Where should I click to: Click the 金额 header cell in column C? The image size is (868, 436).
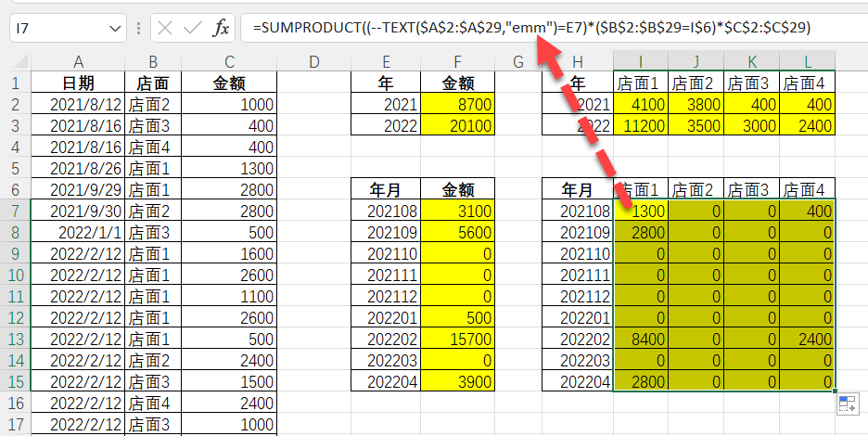pyautogui.click(x=229, y=83)
